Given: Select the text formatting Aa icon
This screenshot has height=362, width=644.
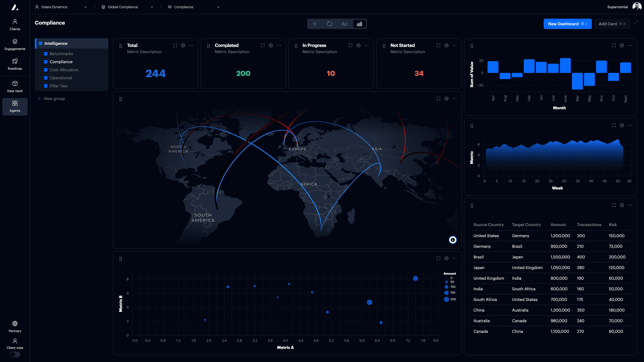Looking at the screenshot, I should point(344,24).
